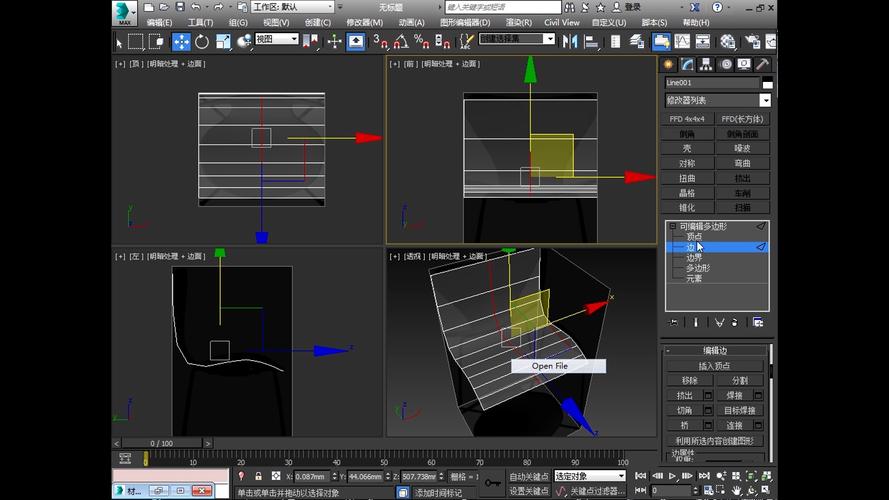Viewport: 889px width, 500px height.
Task: Open the 渲染(R) menu
Action: point(519,23)
